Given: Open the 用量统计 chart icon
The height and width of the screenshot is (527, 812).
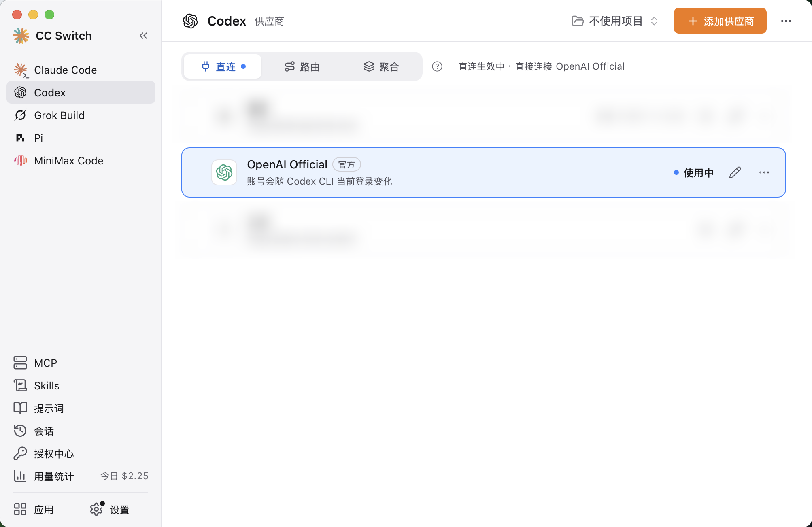Looking at the screenshot, I should click(x=20, y=476).
